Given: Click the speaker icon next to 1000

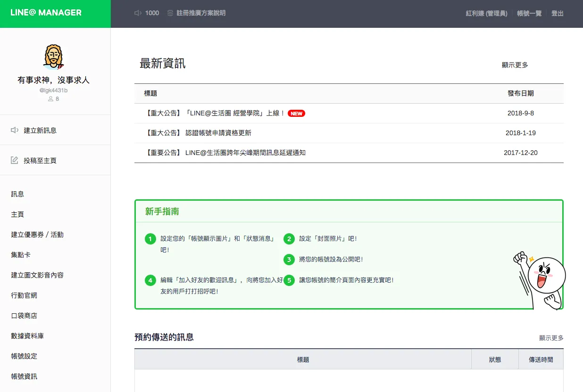Looking at the screenshot, I should pos(138,13).
